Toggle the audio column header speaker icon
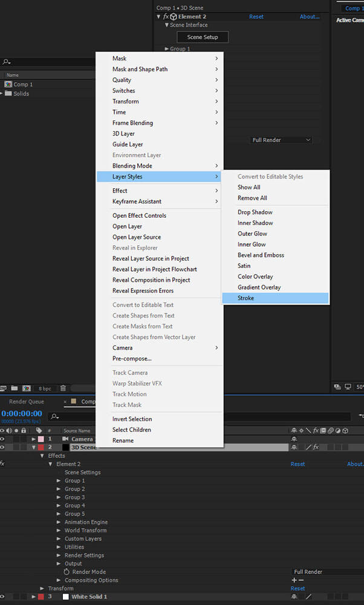The width and height of the screenshot is (364, 605). 9,430
